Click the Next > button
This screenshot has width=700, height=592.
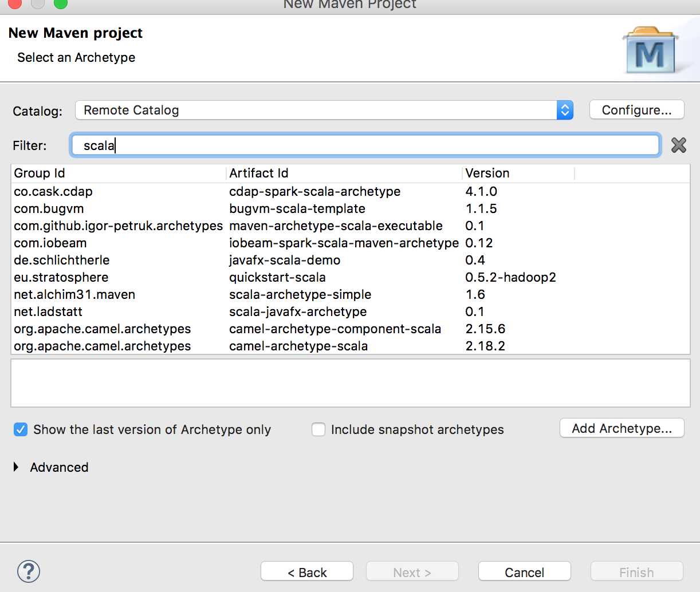coord(412,572)
